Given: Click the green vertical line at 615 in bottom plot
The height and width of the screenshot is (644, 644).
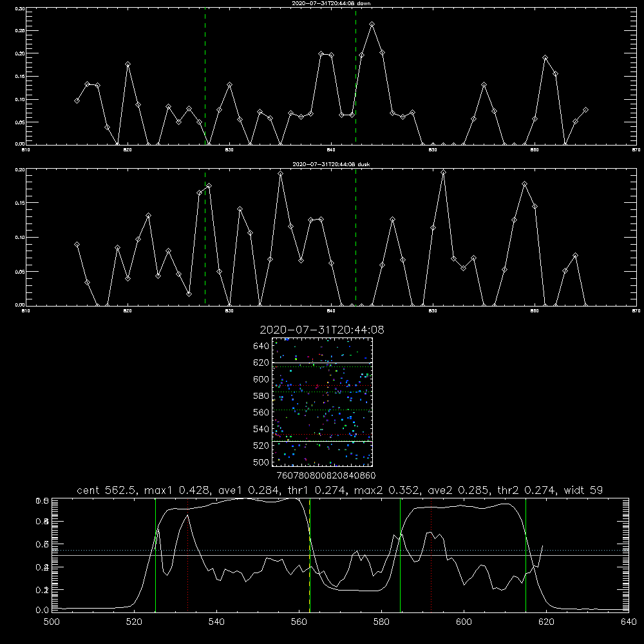Looking at the screenshot, I should point(526,555).
